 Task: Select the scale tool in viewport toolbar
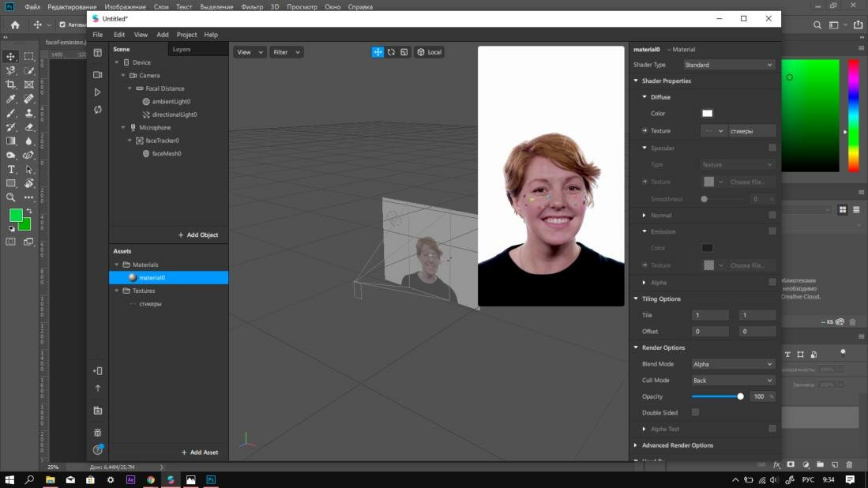tap(404, 52)
